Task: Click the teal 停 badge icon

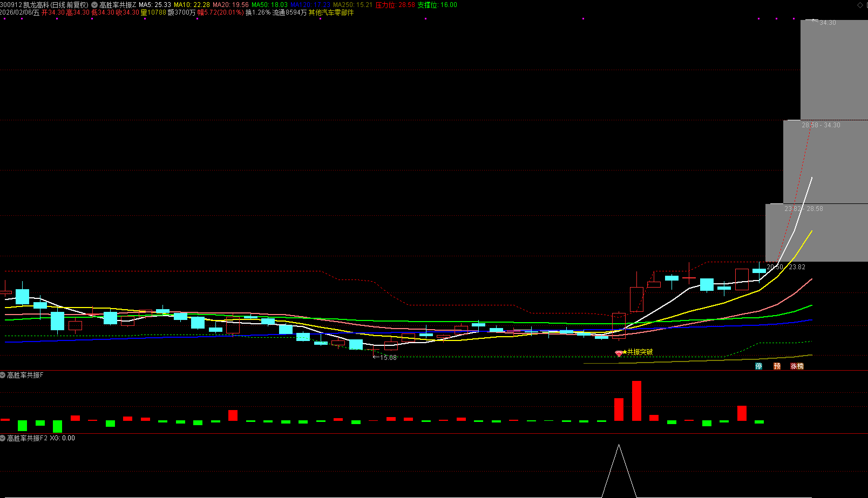Action: click(x=758, y=366)
